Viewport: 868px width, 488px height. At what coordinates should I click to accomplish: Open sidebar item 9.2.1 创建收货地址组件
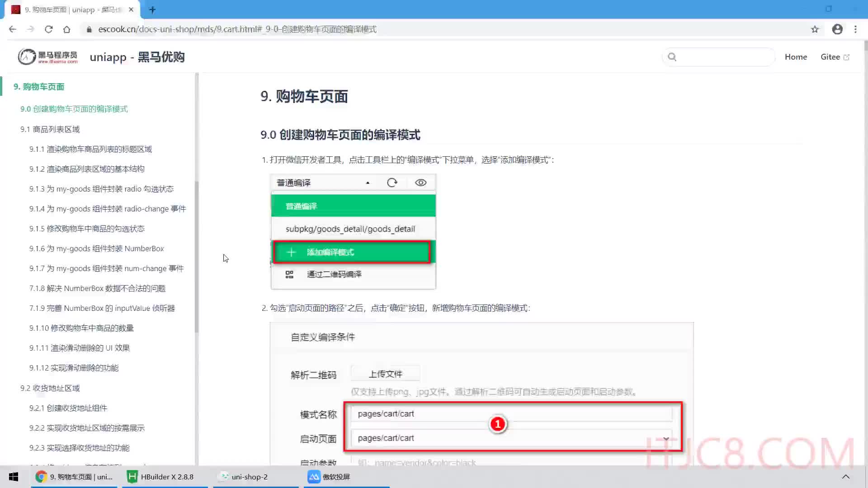pyautogui.click(x=68, y=408)
